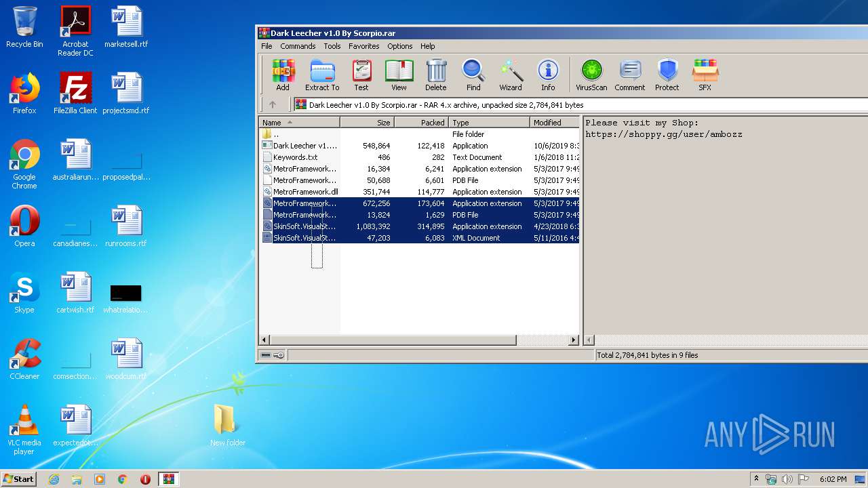Image resolution: width=868 pixels, height=488 pixels.
Task: Select the Dark Leecher v1 application file
Action: [x=420, y=146]
